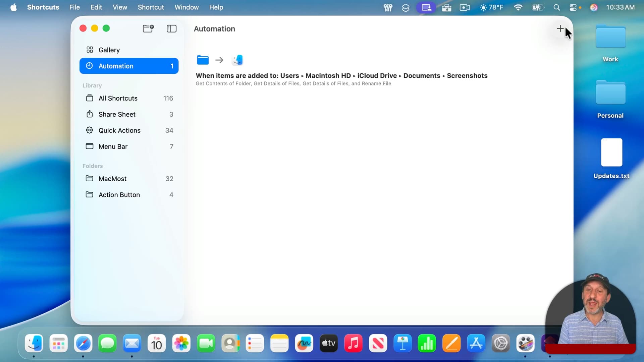The width and height of the screenshot is (644, 362).
Task: Click the new folder toolbar icon
Action: click(x=148, y=28)
